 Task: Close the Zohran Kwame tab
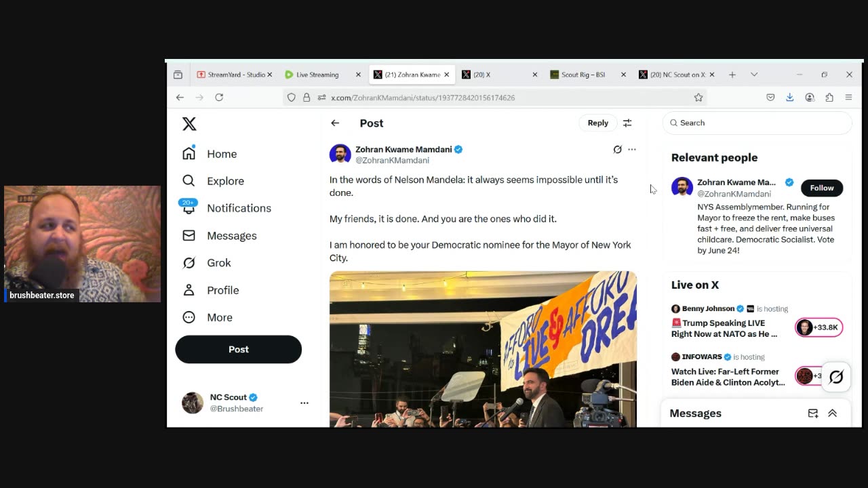coord(446,75)
